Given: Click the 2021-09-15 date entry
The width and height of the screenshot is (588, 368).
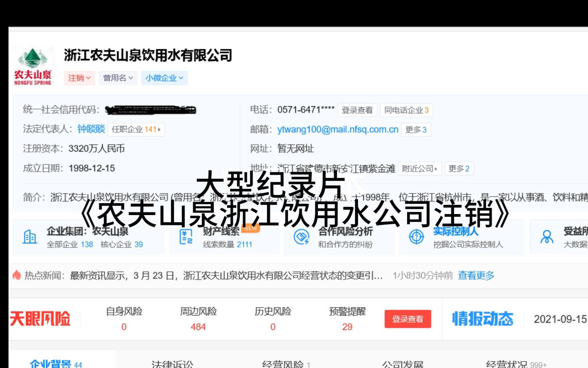Looking at the screenshot, I should point(560,319).
